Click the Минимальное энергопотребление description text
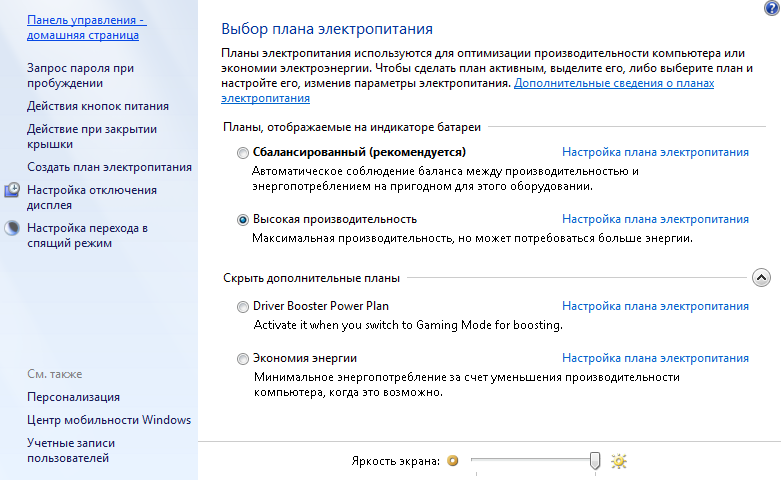Viewport: 781px width, 480px height. point(467,384)
